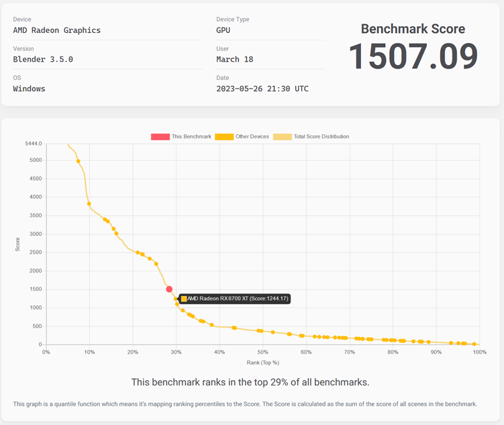Click the data point at 10% rank
Screen dimensions: 504x425
[89, 204]
